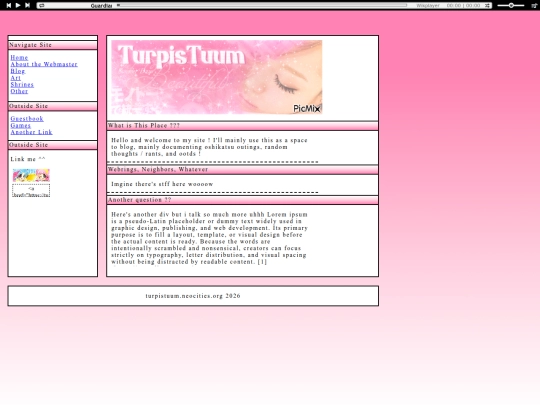Click the site button thumbnail under Link me
The image size is (540, 405).
31,175
